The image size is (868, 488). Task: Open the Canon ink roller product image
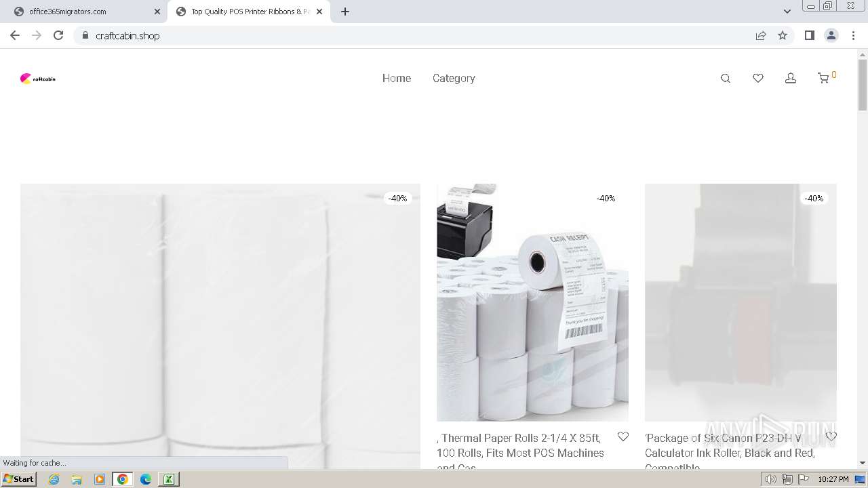(x=741, y=302)
